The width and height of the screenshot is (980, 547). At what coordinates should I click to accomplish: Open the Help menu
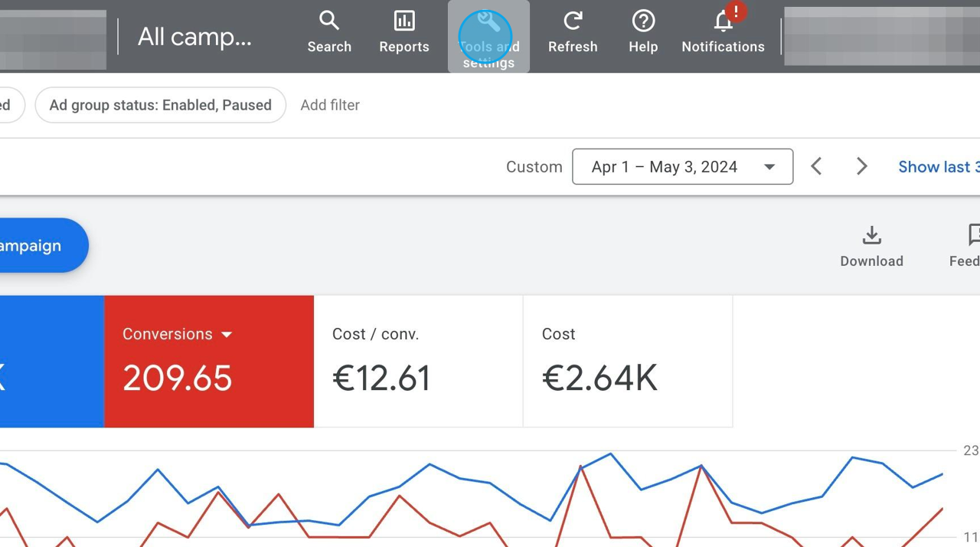(x=642, y=31)
